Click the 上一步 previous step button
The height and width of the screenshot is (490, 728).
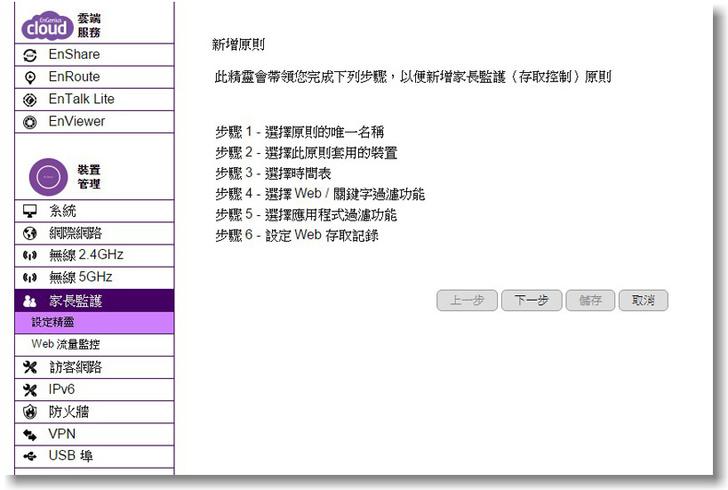467,301
